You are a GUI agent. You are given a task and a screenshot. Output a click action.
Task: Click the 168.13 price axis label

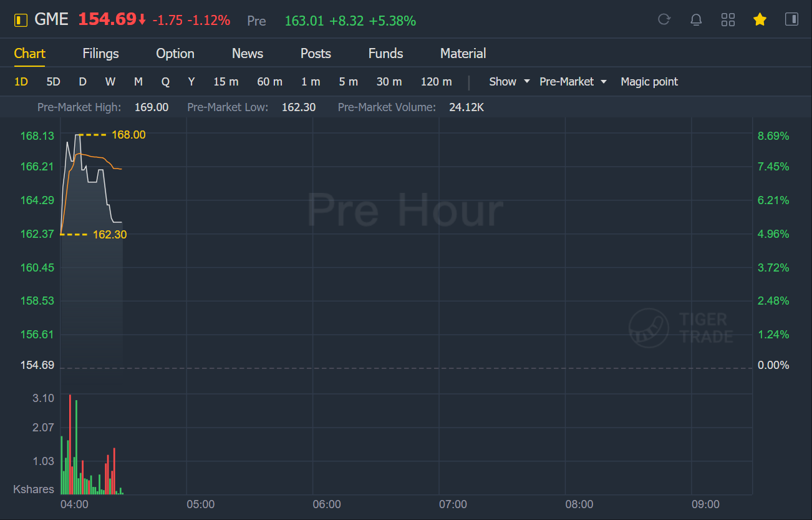(x=37, y=136)
